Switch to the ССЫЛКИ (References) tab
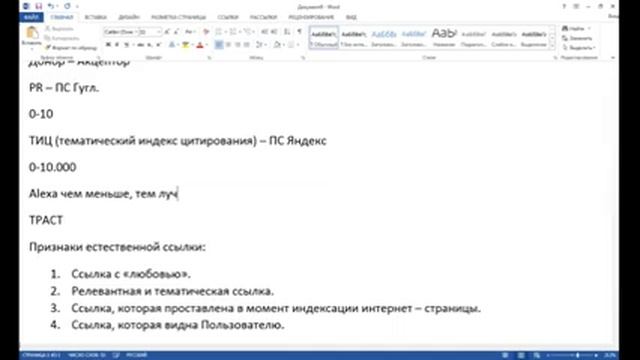640x360 pixels. (x=228, y=17)
